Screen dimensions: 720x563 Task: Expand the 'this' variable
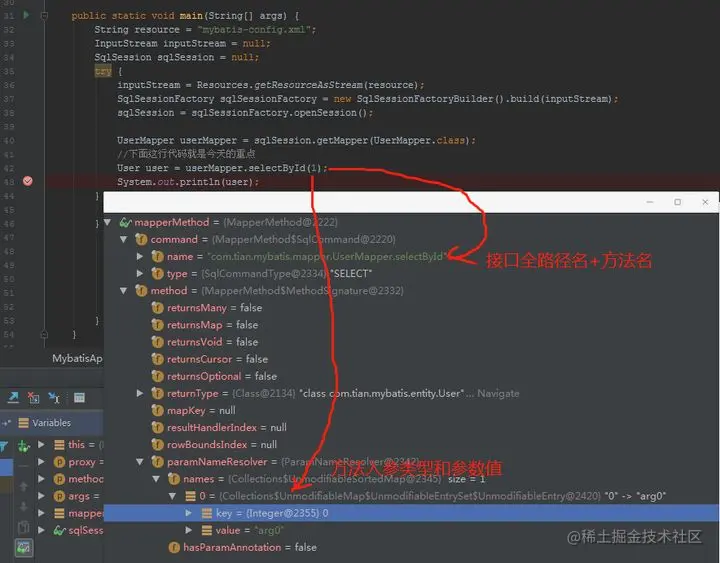point(41,445)
